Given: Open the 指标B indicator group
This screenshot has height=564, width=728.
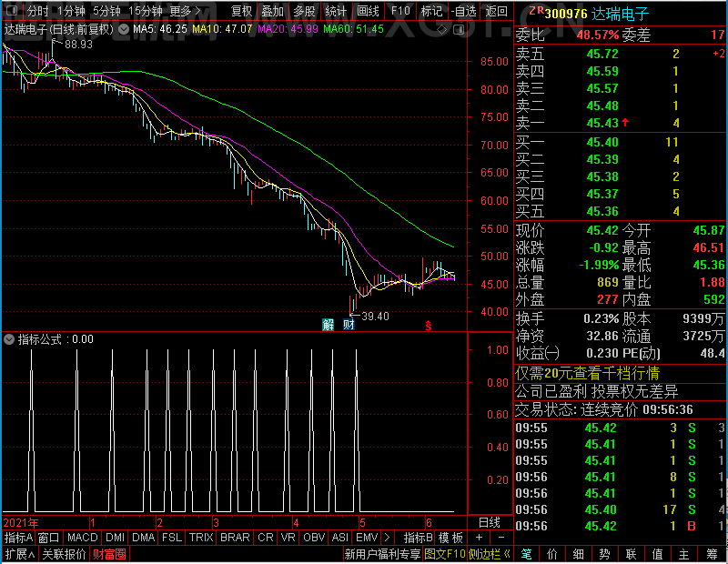Looking at the screenshot, I should 419,538.
